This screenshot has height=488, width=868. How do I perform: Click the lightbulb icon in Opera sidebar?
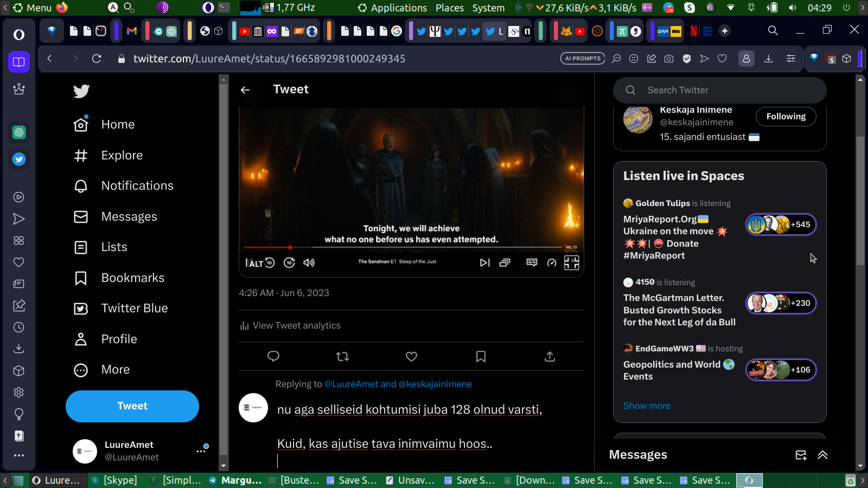[19, 414]
